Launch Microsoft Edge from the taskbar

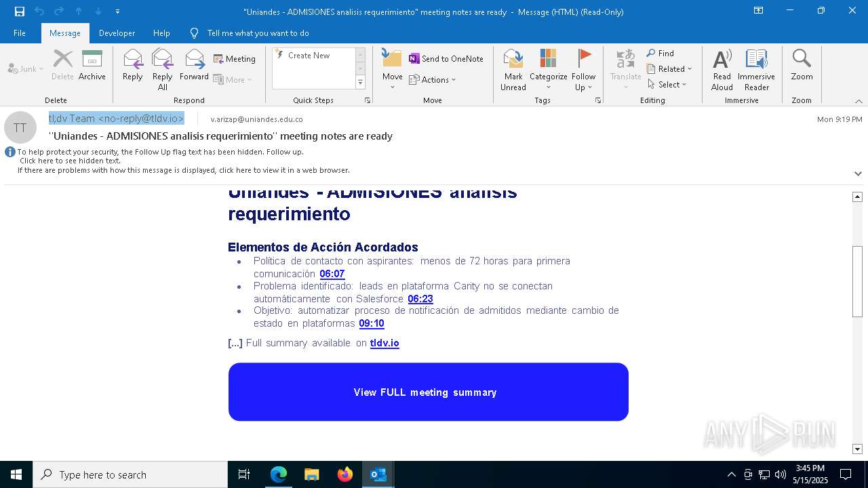(279, 474)
